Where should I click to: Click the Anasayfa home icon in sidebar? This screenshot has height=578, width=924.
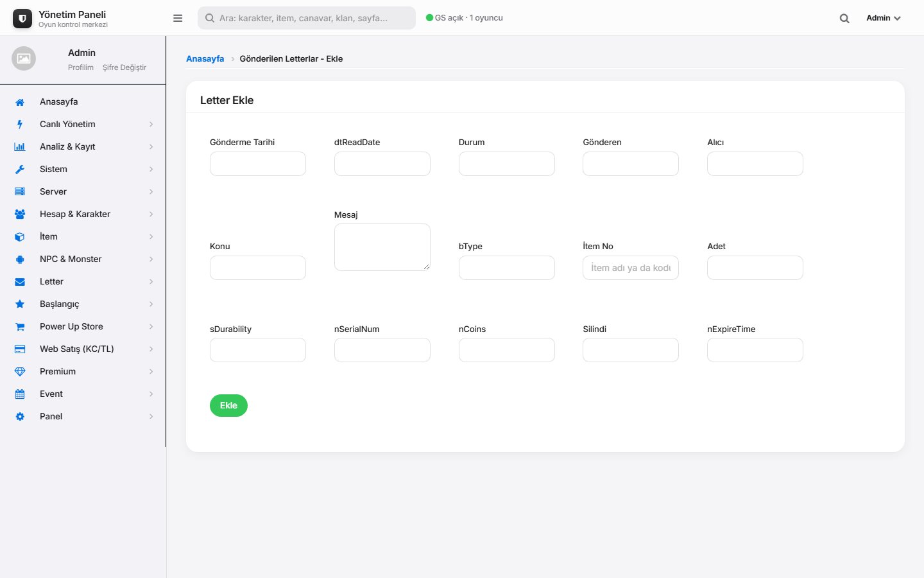[20, 102]
